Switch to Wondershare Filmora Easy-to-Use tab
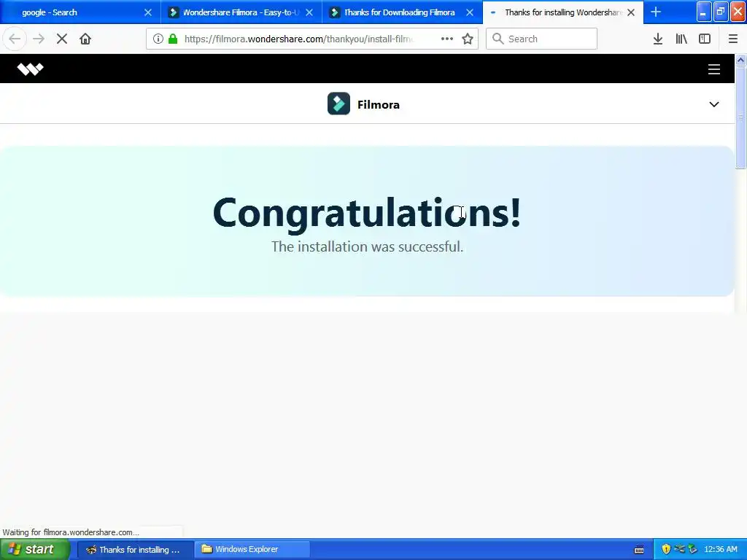Screen dimensions: 747x560 pyautogui.click(x=241, y=12)
